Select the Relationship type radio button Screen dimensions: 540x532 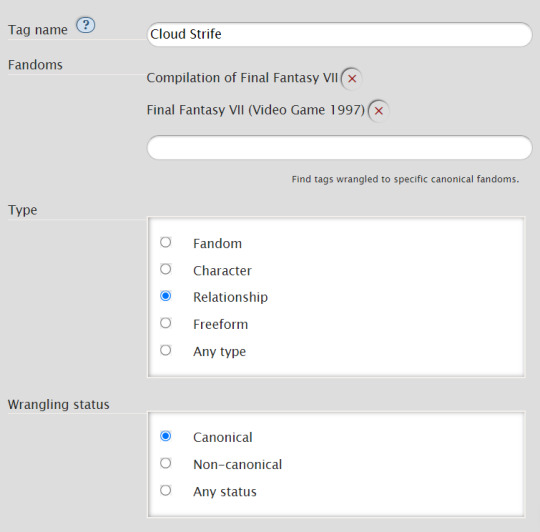click(x=166, y=296)
